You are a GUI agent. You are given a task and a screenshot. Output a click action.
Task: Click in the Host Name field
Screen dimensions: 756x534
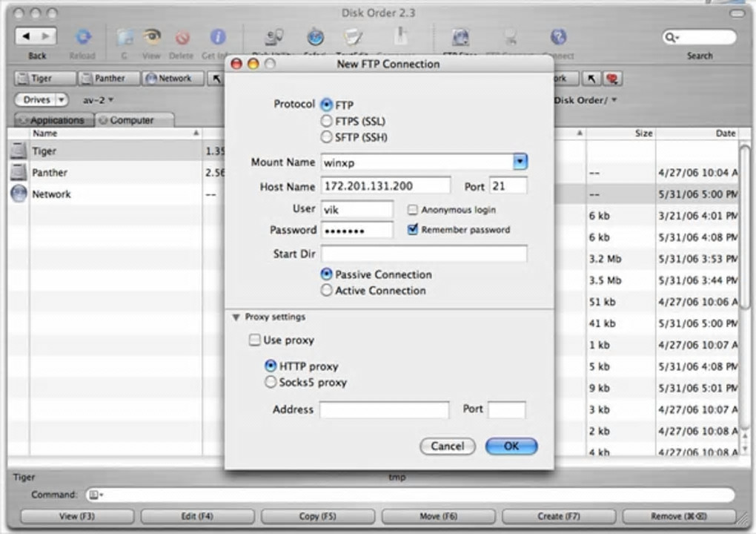(x=385, y=185)
